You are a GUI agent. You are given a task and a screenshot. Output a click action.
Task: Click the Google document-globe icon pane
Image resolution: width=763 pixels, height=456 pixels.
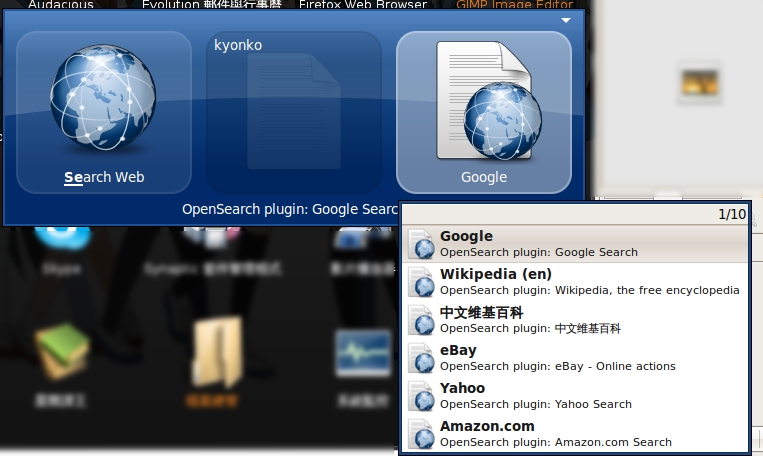click(484, 112)
